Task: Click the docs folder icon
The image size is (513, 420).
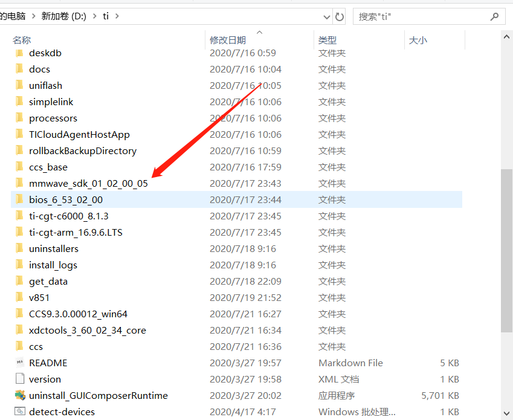Action: [x=19, y=69]
